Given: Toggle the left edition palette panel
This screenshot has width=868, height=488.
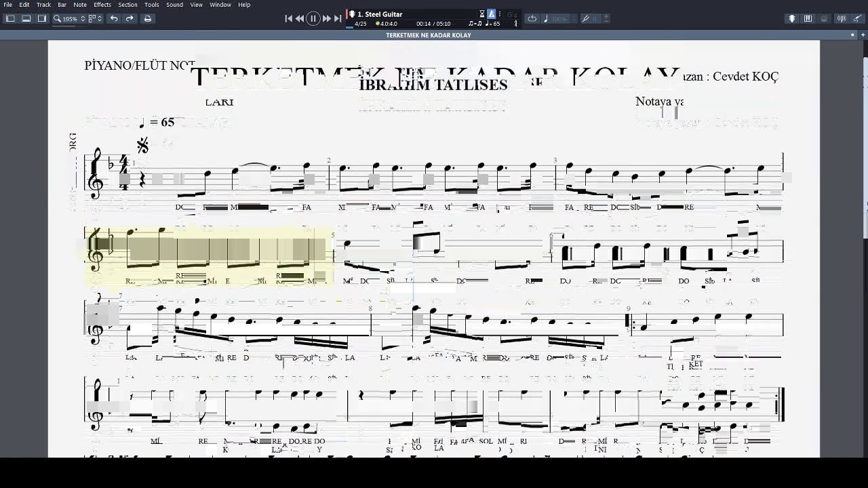Looking at the screenshot, I should click(10, 18).
